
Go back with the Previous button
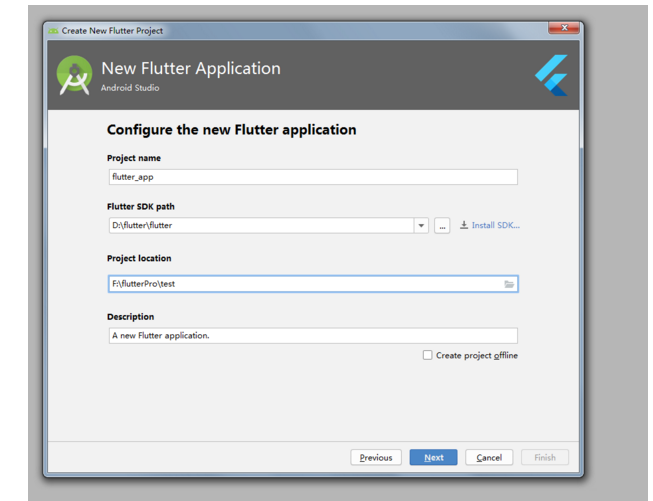coord(376,457)
